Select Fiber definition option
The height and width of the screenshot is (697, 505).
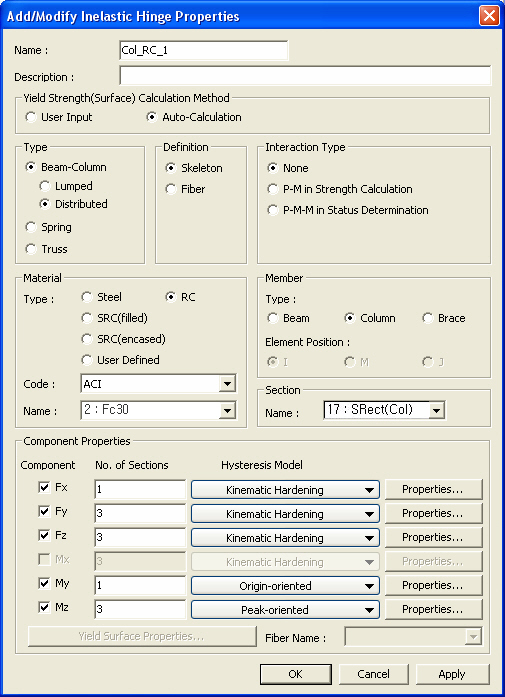click(x=171, y=189)
